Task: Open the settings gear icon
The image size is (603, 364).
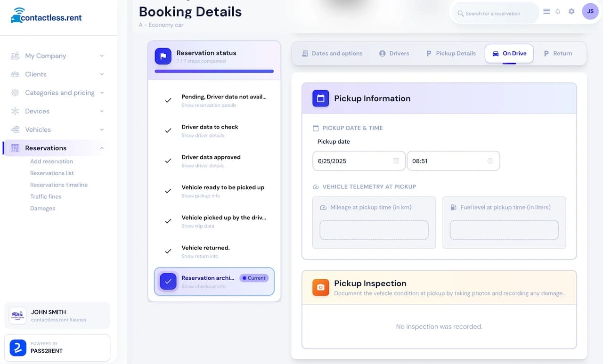Action: [x=571, y=11]
